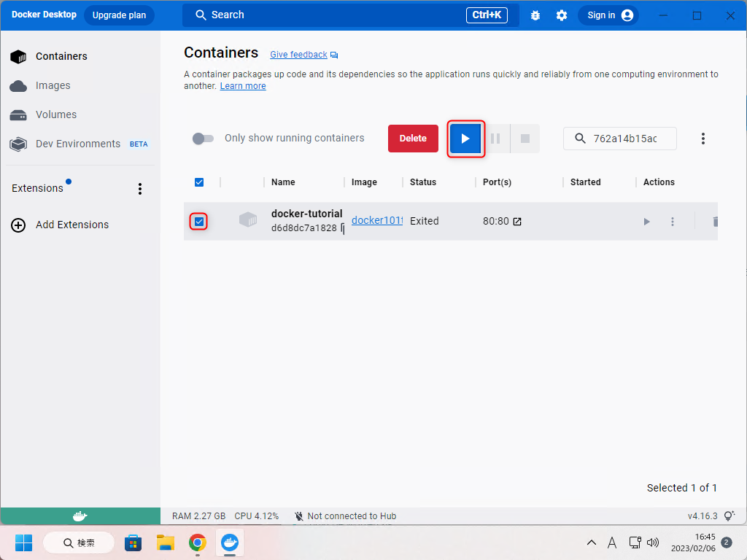This screenshot has height=560, width=747.
Task: Toggle the select-all header checkbox
Action: (199, 182)
